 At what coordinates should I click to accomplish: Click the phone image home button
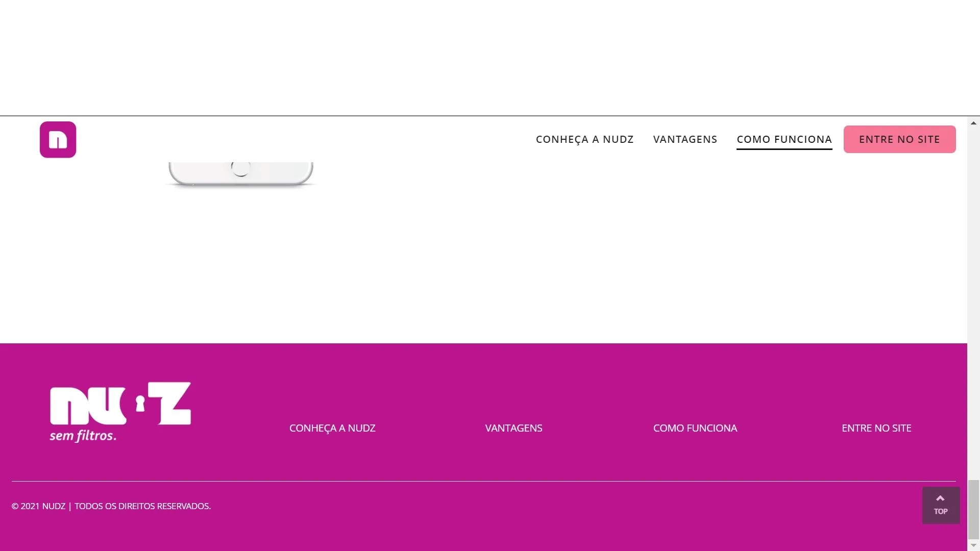coord(240,168)
